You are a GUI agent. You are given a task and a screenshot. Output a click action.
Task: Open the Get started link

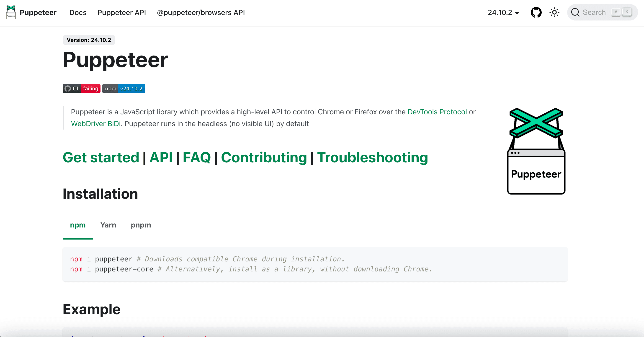click(x=101, y=157)
